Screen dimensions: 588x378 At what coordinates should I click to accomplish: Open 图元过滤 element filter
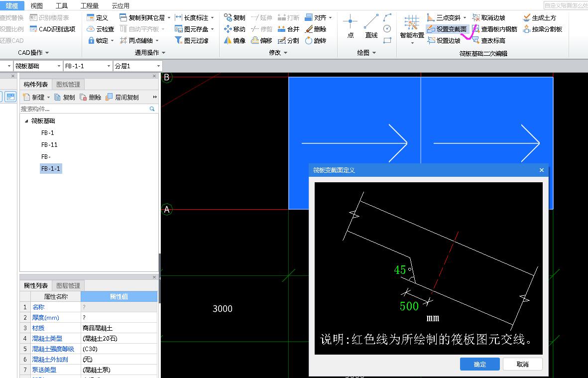(192, 40)
